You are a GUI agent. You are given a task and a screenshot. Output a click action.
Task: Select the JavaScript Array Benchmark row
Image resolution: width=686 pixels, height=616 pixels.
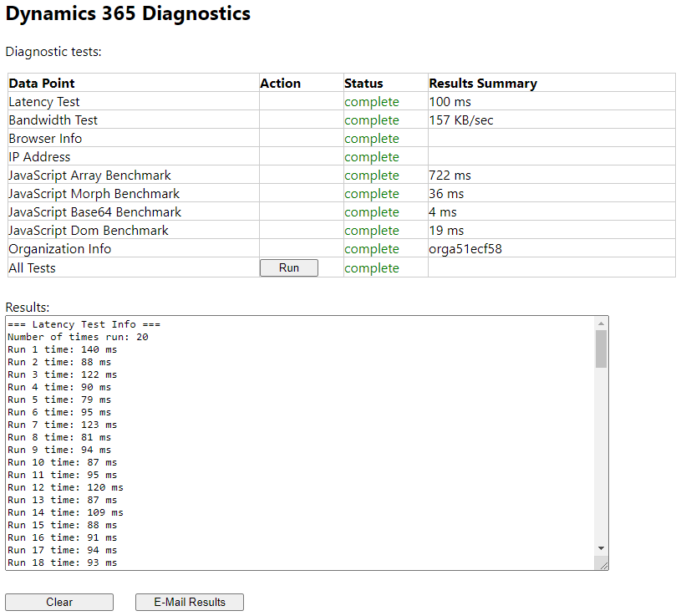(x=89, y=175)
